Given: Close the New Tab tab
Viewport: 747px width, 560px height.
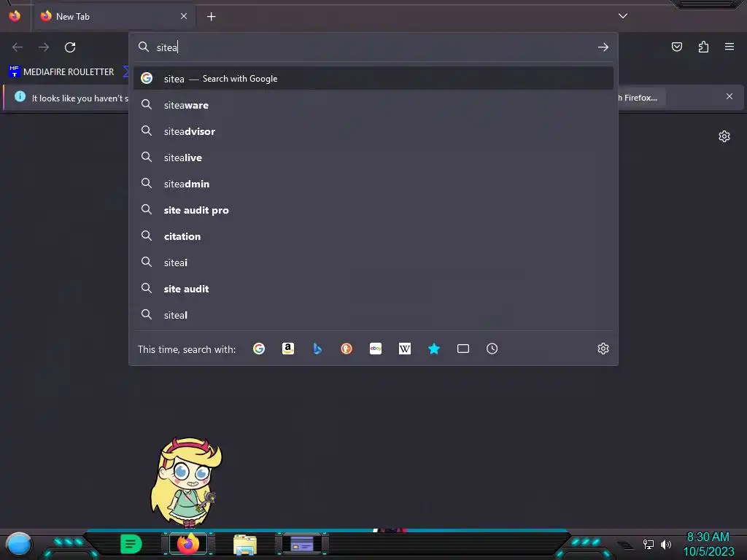Looking at the screenshot, I should pos(184,16).
